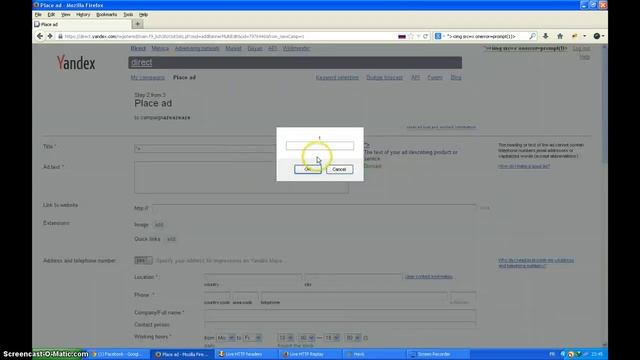Click add next to Quick links
The image size is (640, 360).
click(x=171, y=239)
